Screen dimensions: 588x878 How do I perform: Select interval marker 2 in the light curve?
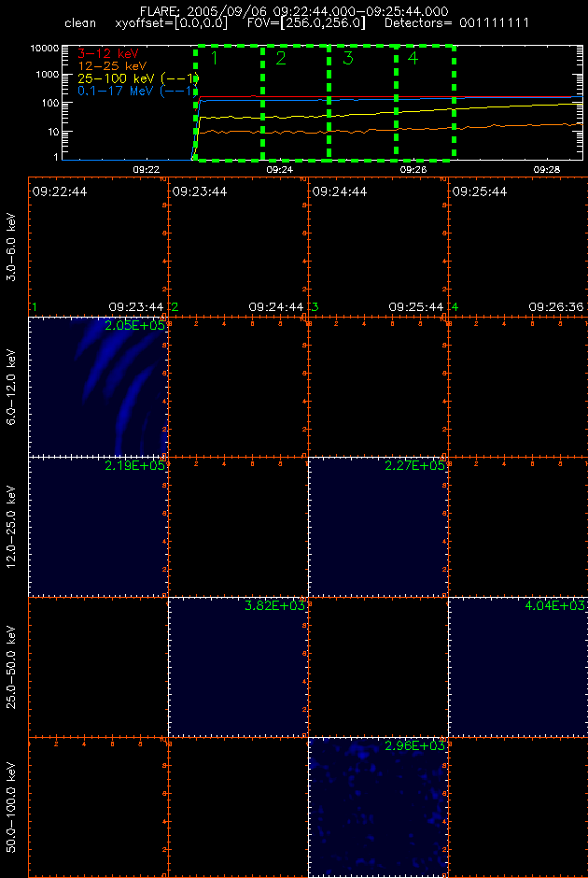(281, 58)
